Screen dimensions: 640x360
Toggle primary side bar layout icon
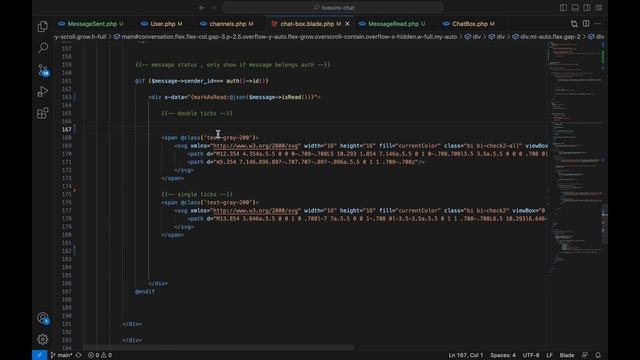(x=563, y=8)
